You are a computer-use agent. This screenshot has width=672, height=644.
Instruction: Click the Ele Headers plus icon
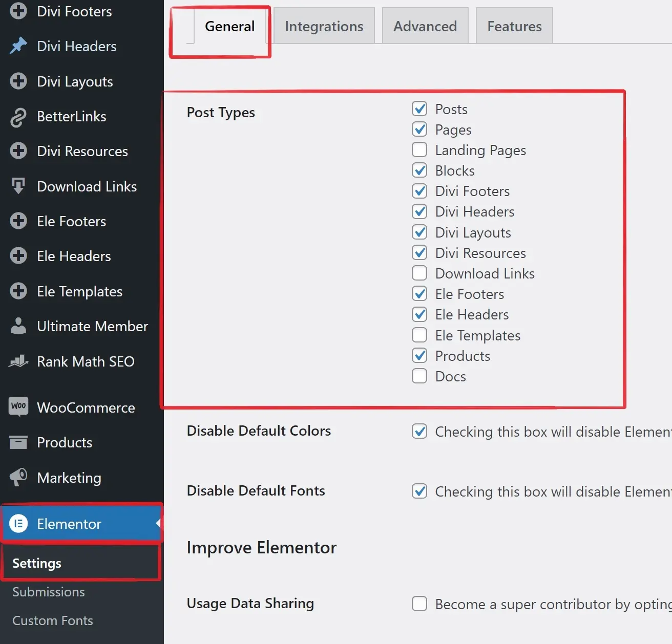(x=18, y=256)
